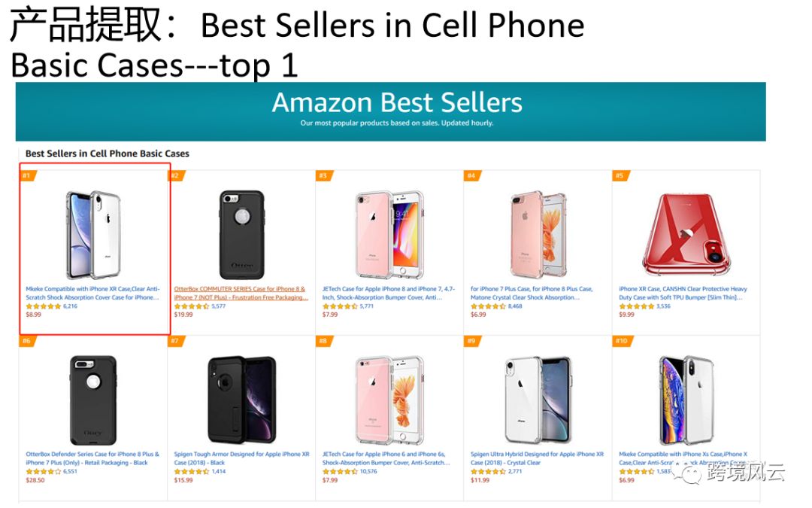Viewport: 812px width, 508px height.
Task: Open Mkeke Compatible with iPhone XR title link
Action: [x=92, y=293]
